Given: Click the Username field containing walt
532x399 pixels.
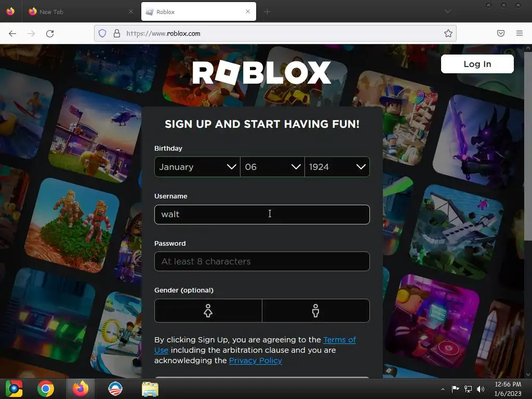Looking at the screenshot, I should click(x=262, y=215).
